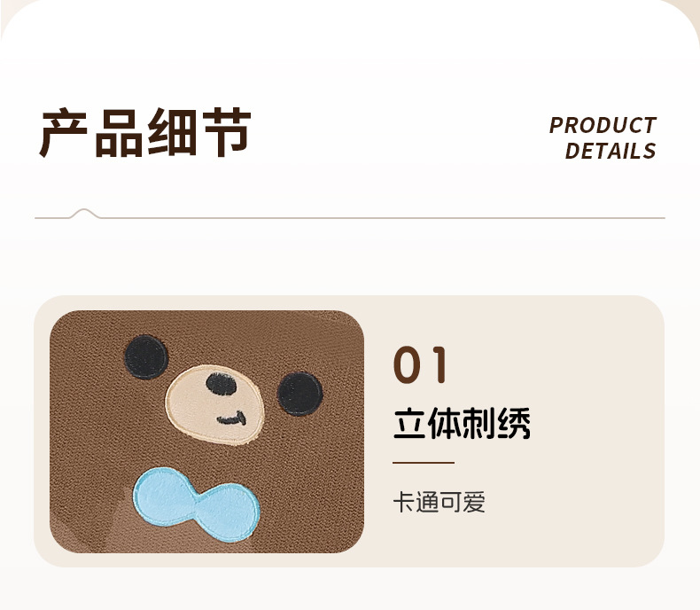Viewport: 700px width, 610px height.
Task: Click the horizontal divider line under header
Action: click(x=350, y=218)
